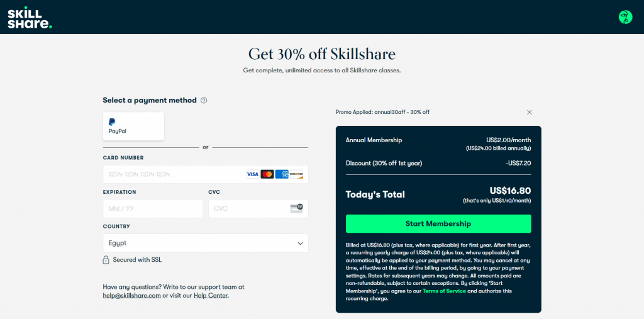Click the SSL padlock icon
This screenshot has height=319, width=644.
pyautogui.click(x=106, y=260)
